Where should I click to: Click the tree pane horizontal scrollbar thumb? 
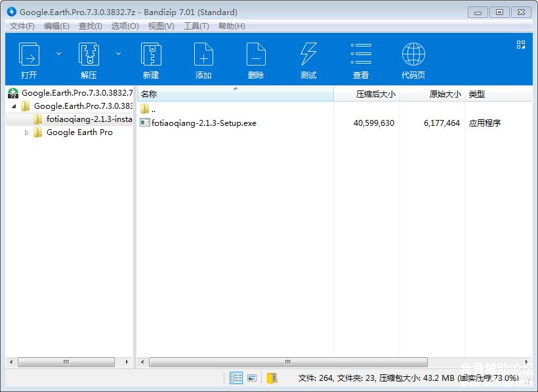coord(66,362)
